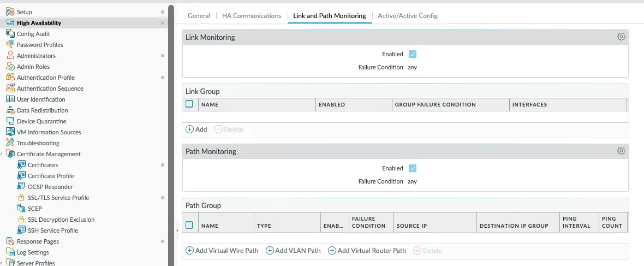This screenshot has width=644, height=266.
Task: Toggle Link Monitoring Enabled checkbox
Action: click(413, 54)
